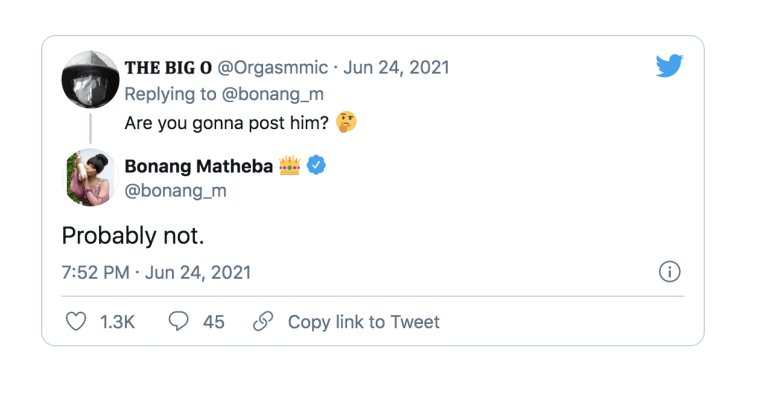Click the Bonang Matheba display name
The image size is (770, 397).
click(x=199, y=166)
